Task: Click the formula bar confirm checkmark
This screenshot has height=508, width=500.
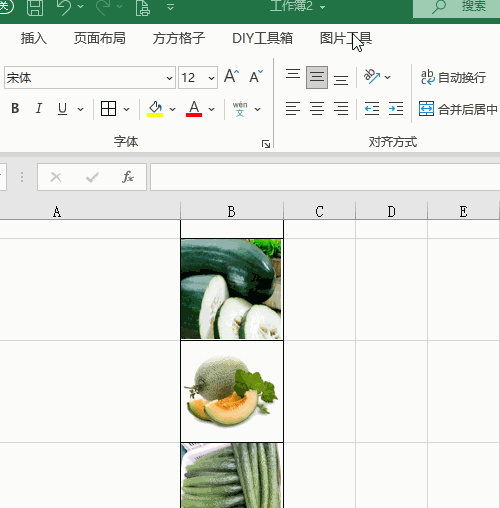Action: pos(92,177)
